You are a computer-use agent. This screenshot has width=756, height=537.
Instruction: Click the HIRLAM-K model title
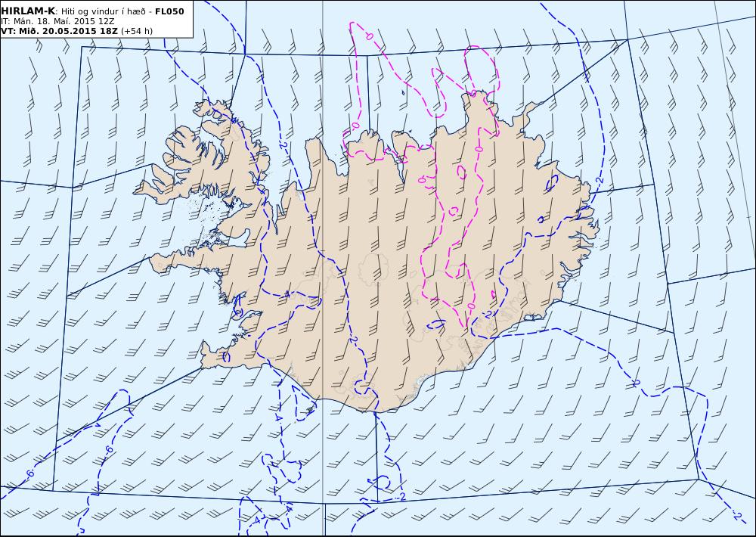click(28, 11)
